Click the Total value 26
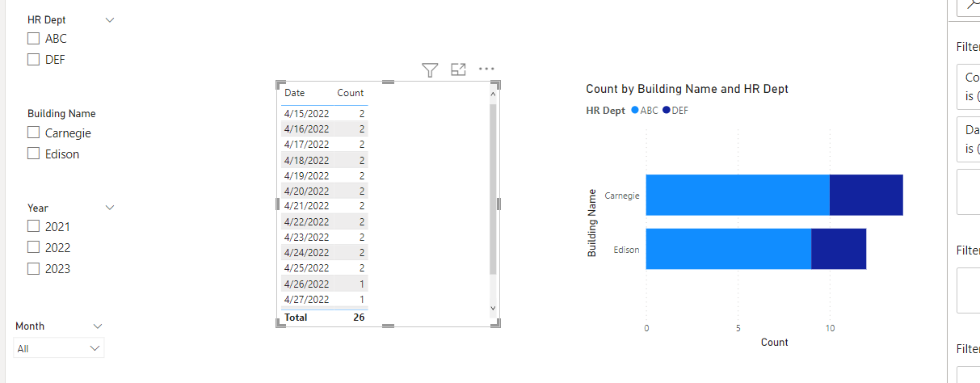The height and width of the screenshot is (383, 980). point(359,318)
